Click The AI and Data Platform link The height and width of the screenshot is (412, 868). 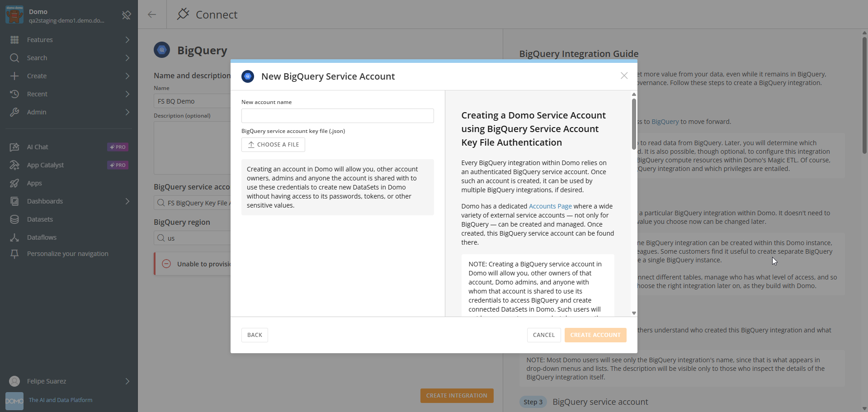tap(61, 400)
